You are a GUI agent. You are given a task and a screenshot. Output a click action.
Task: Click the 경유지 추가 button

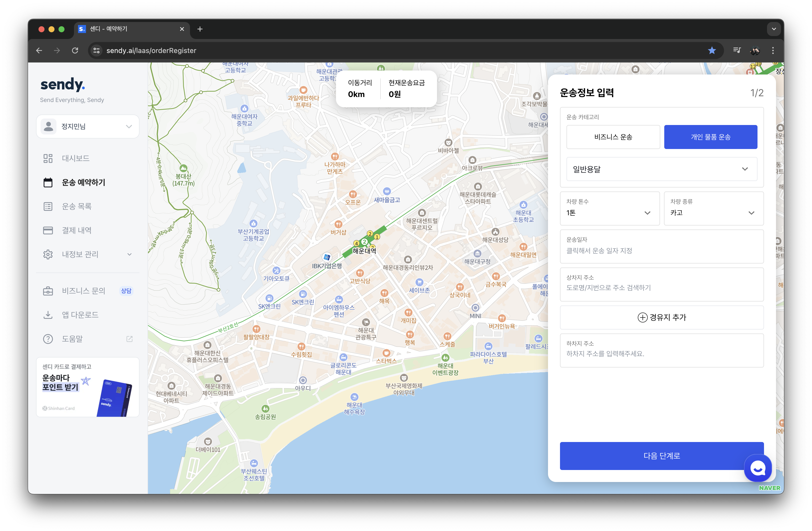[x=662, y=317]
